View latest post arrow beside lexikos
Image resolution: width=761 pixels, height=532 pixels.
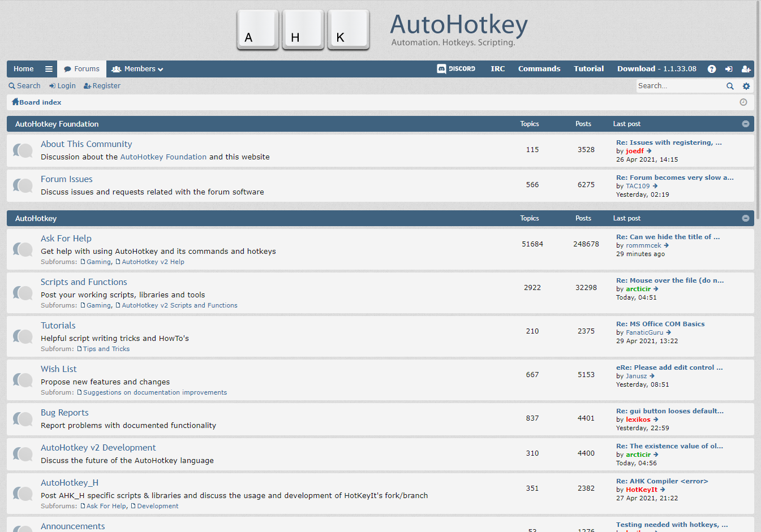[x=656, y=419]
